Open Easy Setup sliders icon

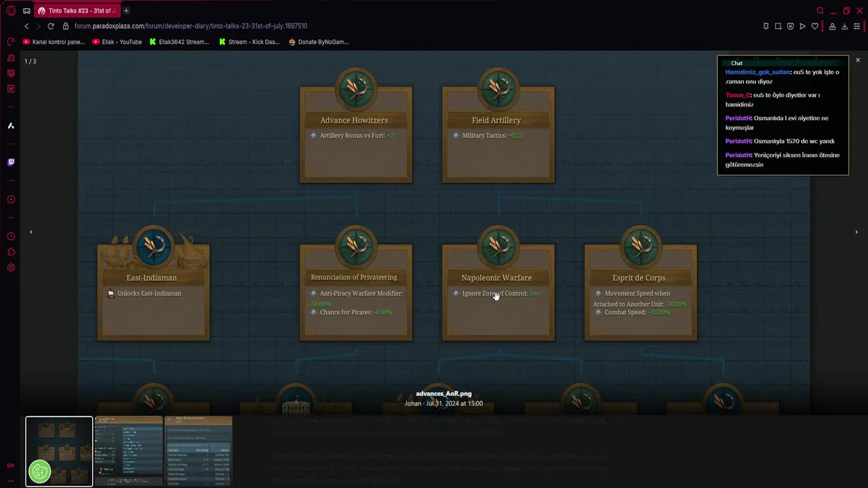(x=857, y=26)
